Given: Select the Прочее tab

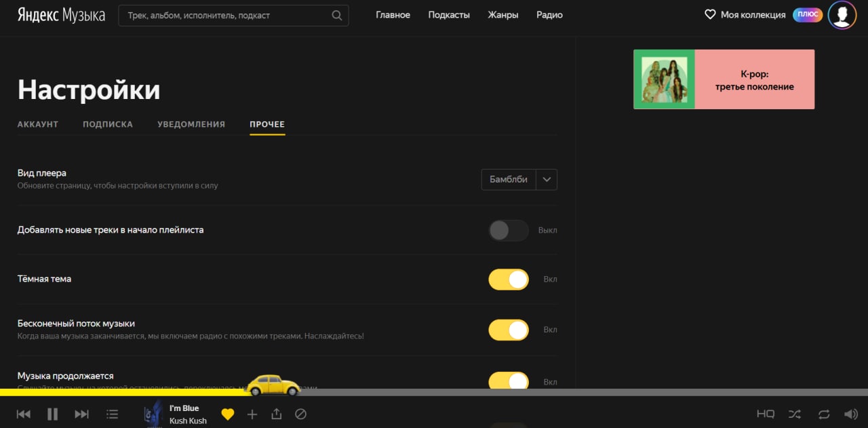Looking at the screenshot, I should point(267,124).
